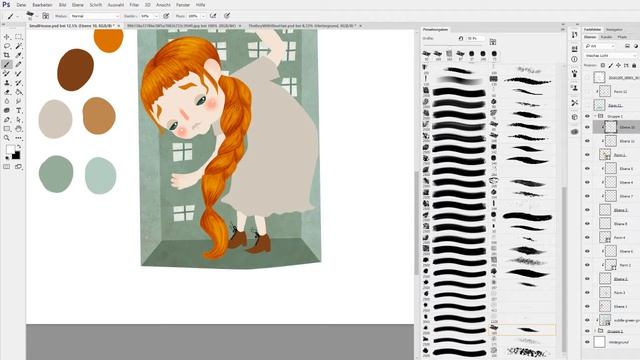Open the layer filter type dropdown
Screen dimensions: 640x360
[600, 46]
